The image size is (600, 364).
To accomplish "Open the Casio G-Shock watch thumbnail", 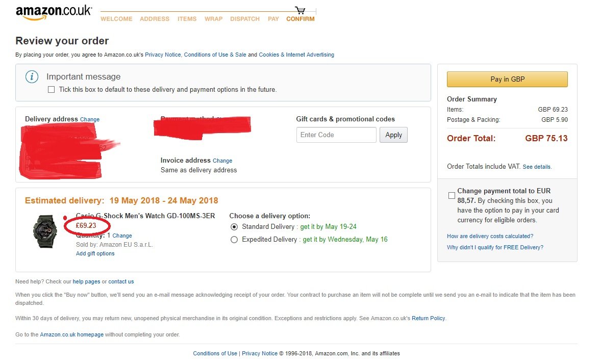I will [x=45, y=231].
